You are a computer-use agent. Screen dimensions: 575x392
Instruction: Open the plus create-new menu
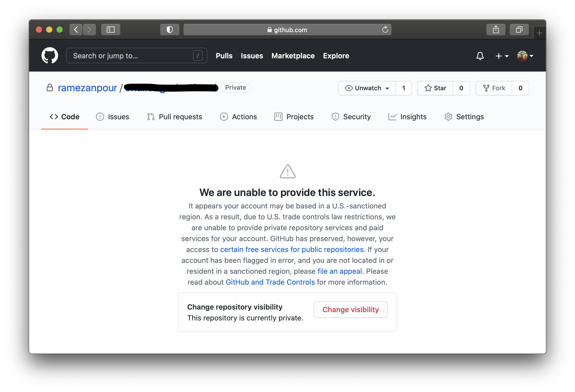502,56
